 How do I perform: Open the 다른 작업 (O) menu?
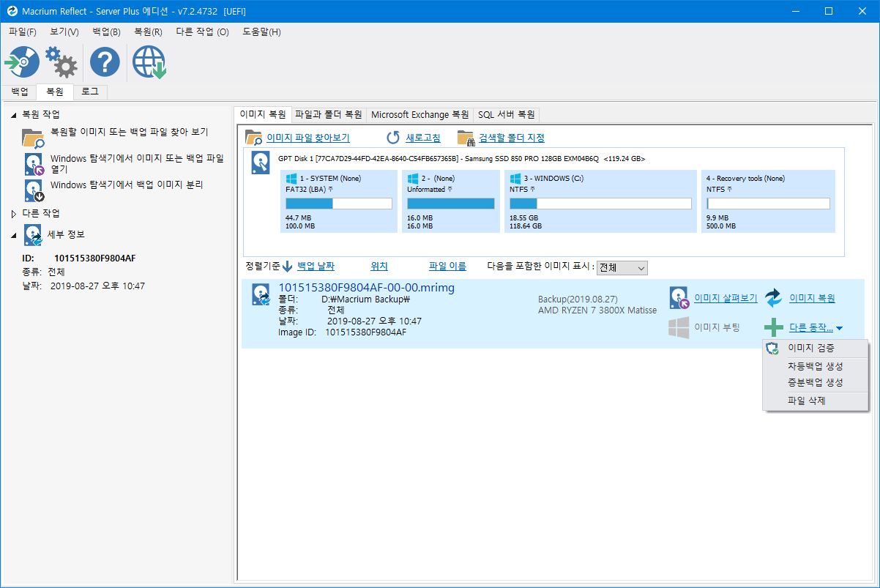[x=203, y=32]
